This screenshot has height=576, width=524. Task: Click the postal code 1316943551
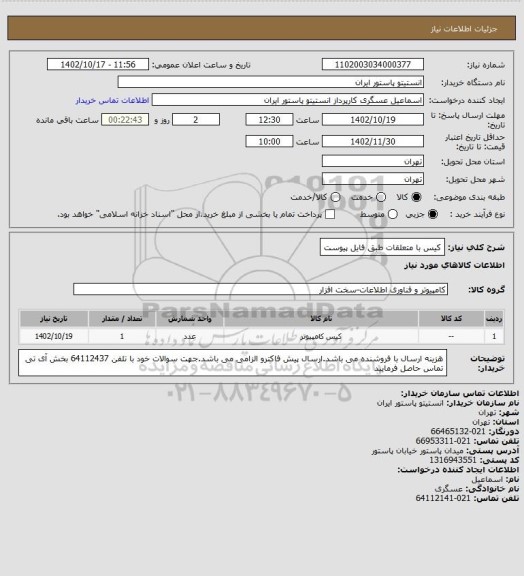point(453,460)
